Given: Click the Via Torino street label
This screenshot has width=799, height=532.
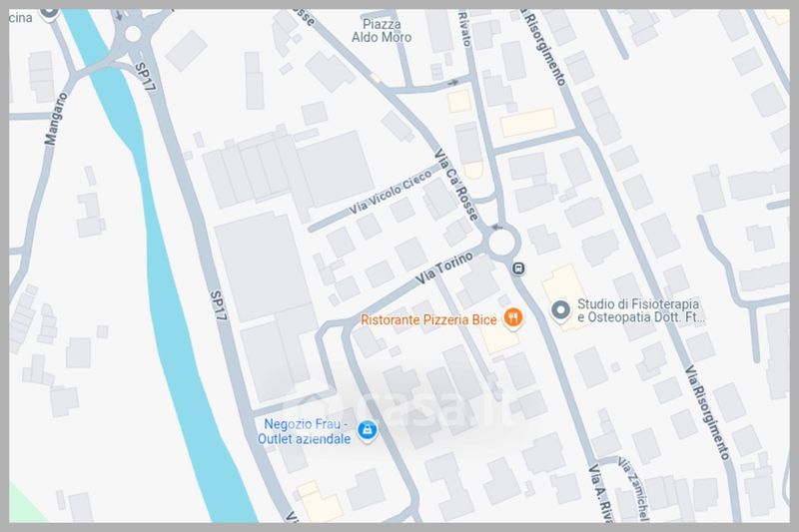Looking at the screenshot, I should coord(443,268).
